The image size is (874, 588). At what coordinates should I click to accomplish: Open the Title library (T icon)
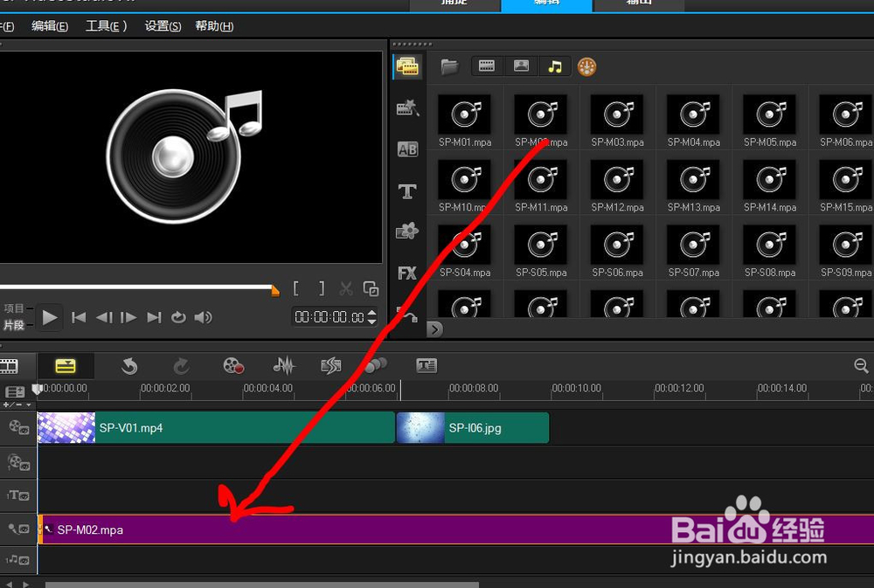(x=407, y=191)
